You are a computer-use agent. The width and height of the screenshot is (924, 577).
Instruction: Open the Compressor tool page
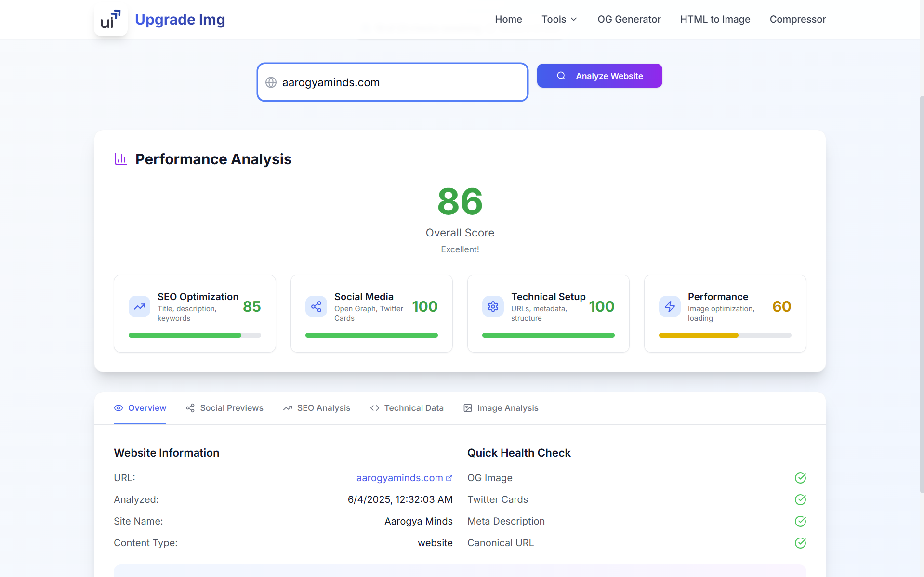pyautogui.click(x=797, y=19)
